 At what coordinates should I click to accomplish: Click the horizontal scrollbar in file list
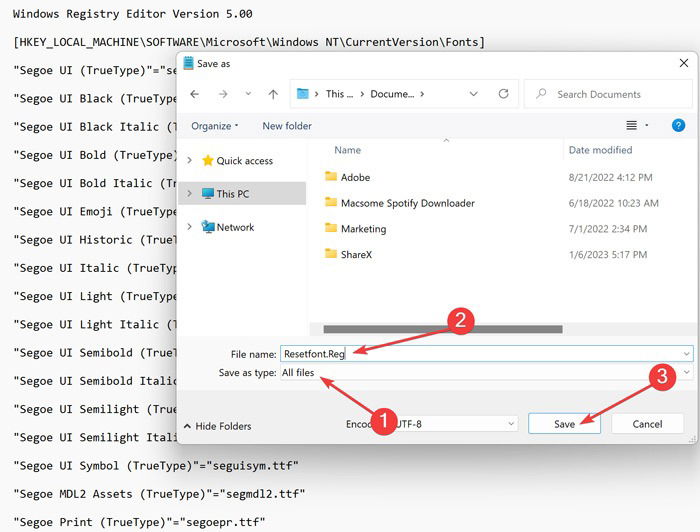[443, 329]
